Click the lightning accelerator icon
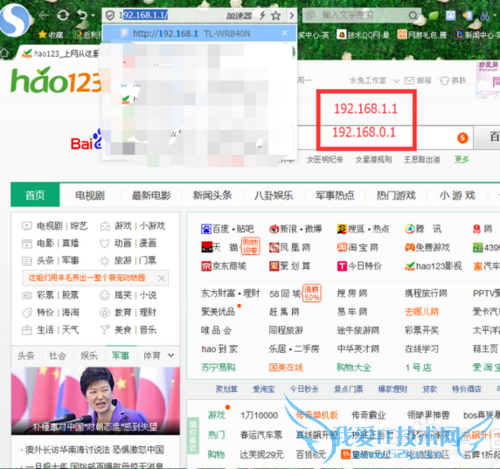Viewport: 500px width, 469px height. point(263,15)
